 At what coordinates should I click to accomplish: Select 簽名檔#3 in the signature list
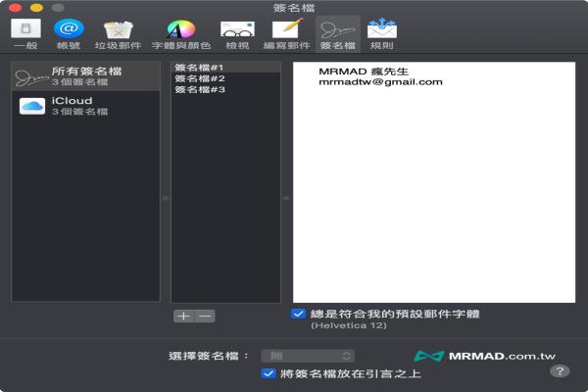tap(225, 89)
